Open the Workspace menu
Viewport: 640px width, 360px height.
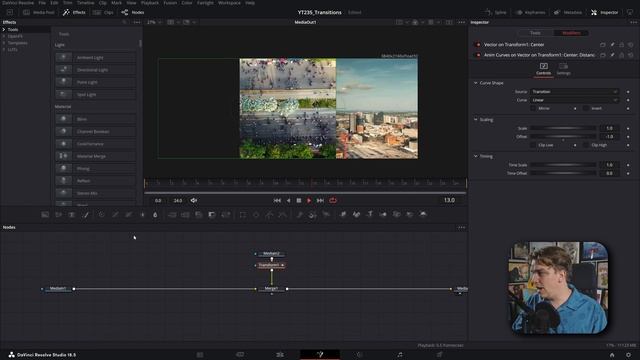229,2
